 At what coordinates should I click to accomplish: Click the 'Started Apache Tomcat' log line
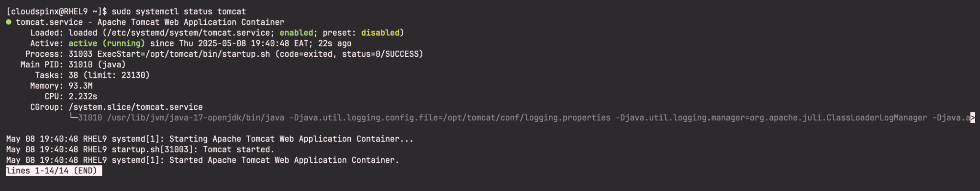(284, 160)
